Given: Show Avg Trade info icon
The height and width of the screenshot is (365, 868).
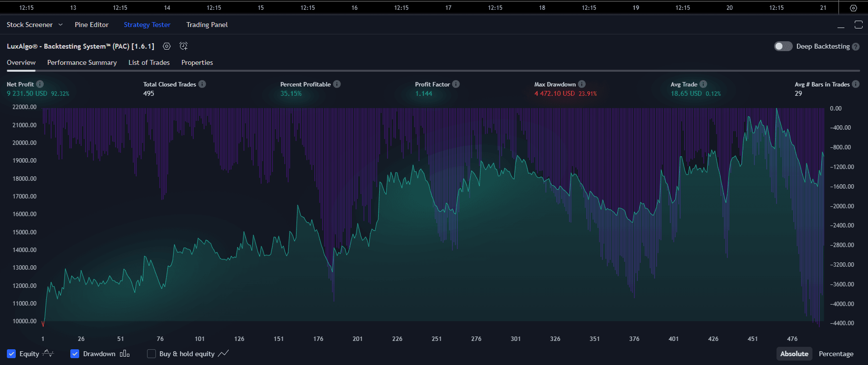Looking at the screenshot, I should coord(703,84).
